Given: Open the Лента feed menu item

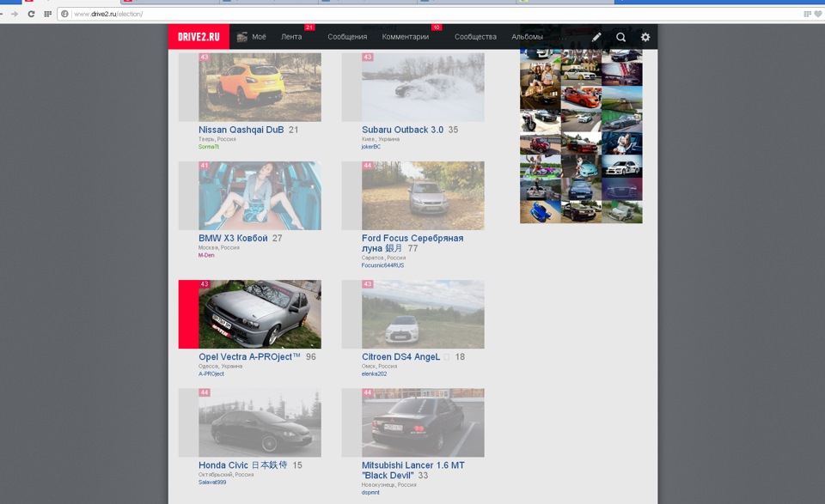Looking at the screenshot, I should [x=291, y=37].
